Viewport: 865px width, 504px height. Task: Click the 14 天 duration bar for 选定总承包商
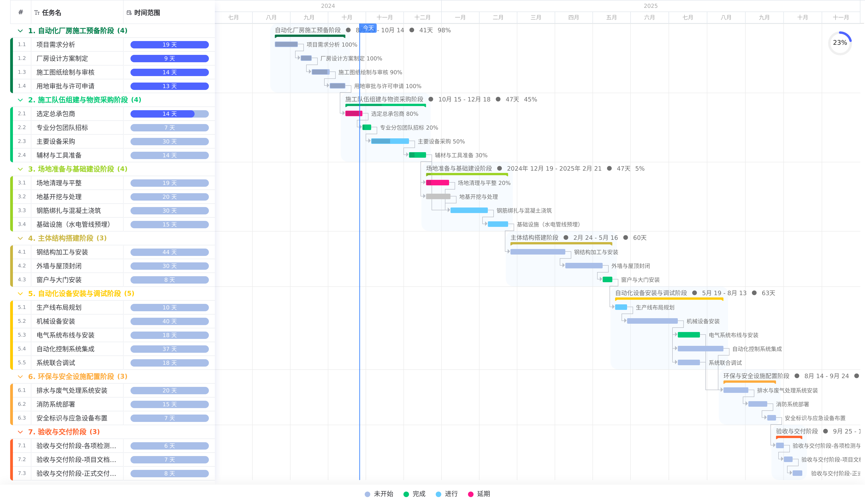pos(170,114)
